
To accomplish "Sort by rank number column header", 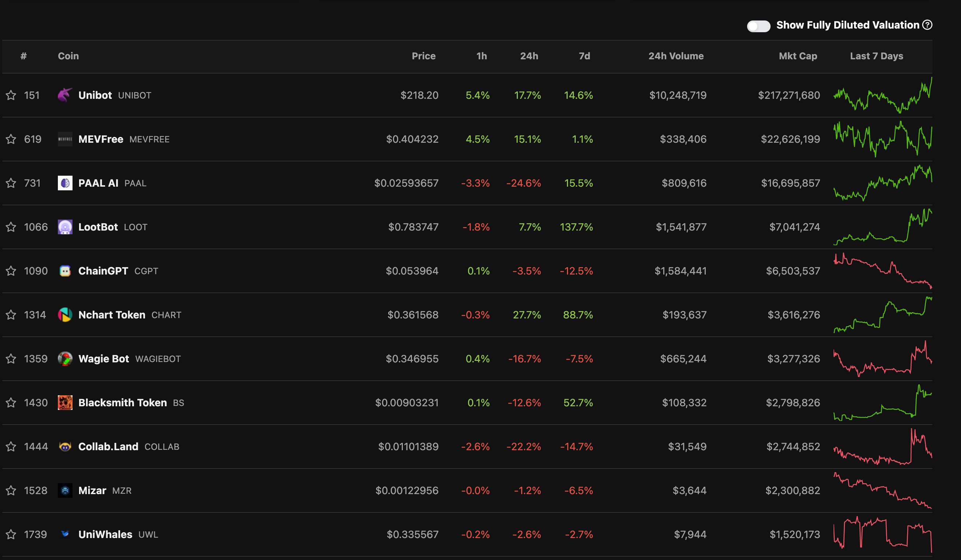I will pyautogui.click(x=24, y=56).
